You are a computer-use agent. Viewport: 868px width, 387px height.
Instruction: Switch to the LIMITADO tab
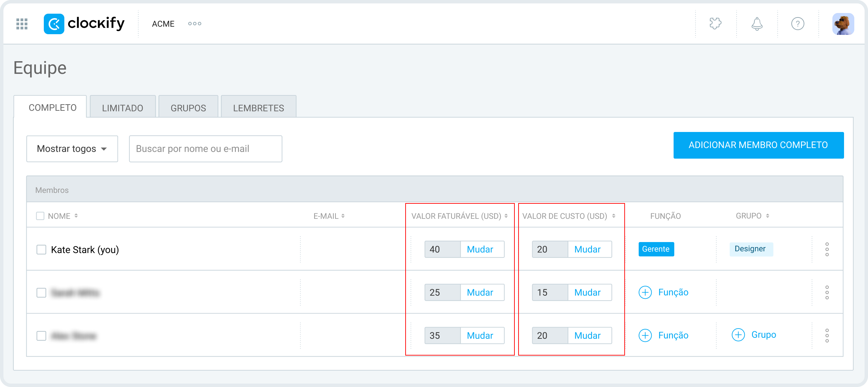tap(123, 108)
